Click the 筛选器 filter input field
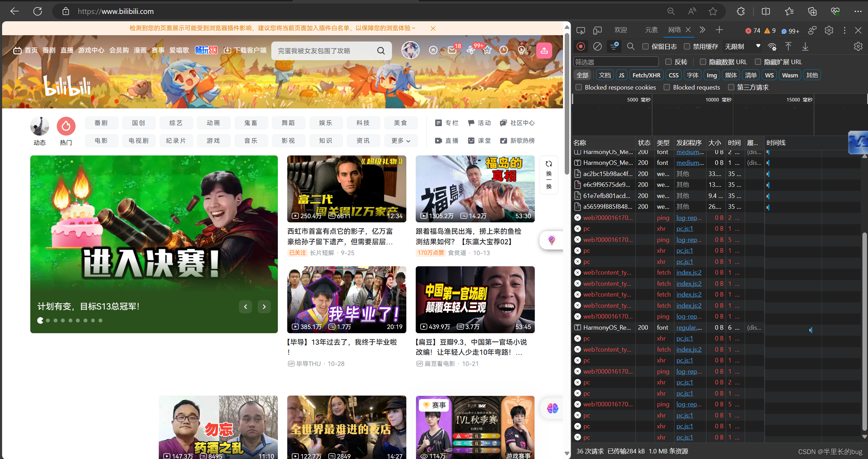The height and width of the screenshot is (459, 868). coord(616,62)
